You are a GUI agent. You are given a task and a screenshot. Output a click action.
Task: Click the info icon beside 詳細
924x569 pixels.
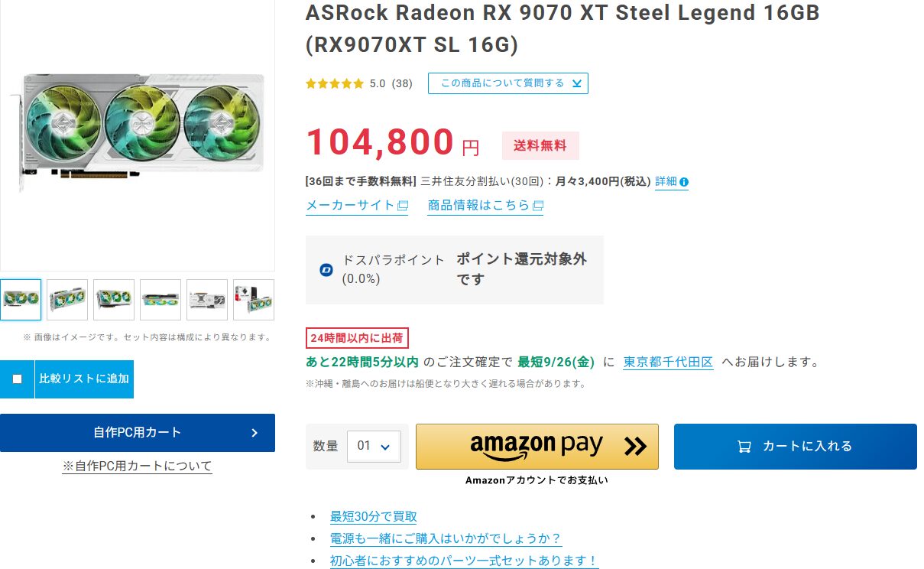tap(684, 182)
